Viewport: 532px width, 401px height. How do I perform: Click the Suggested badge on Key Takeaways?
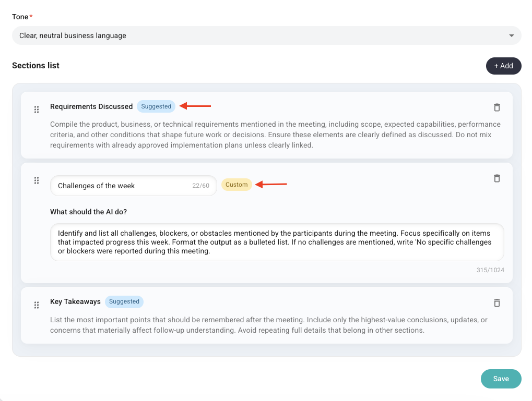[124, 301]
